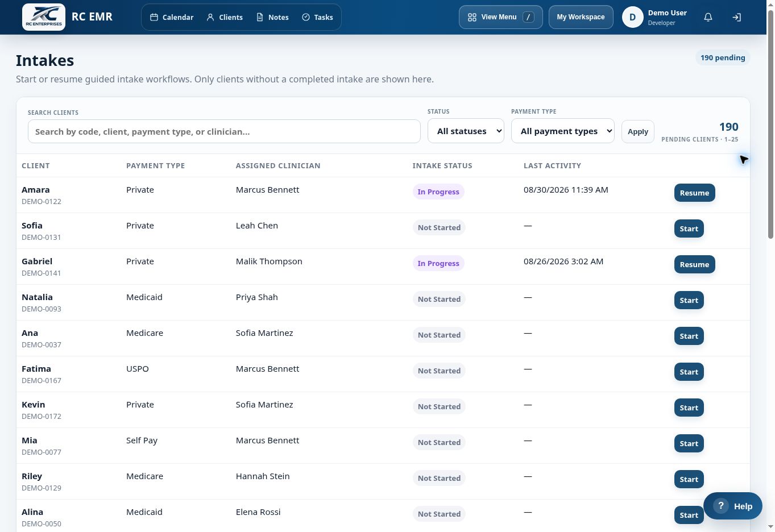The width and height of the screenshot is (775, 532).
Task: Open the Tasks menu item
Action: [x=317, y=17]
